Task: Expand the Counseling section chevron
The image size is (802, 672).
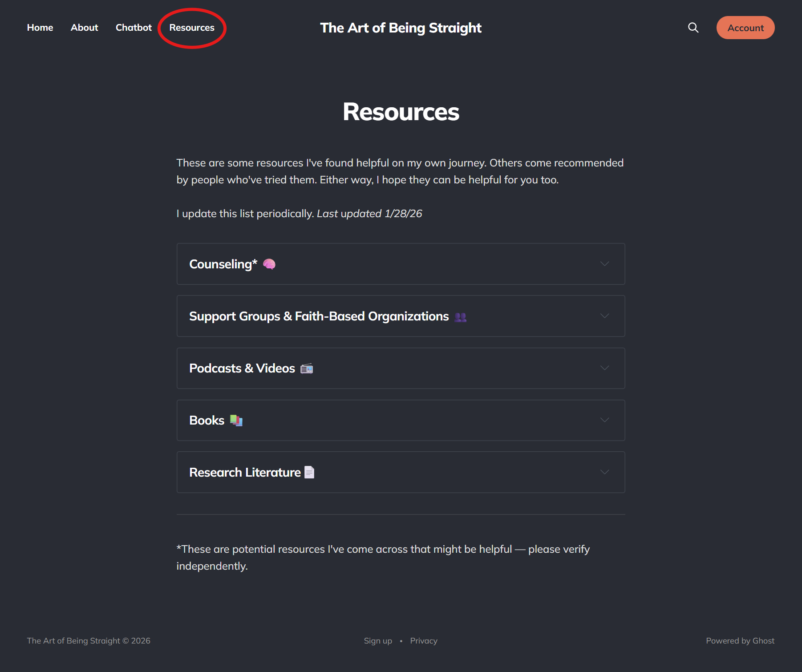Action: (x=604, y=264)
